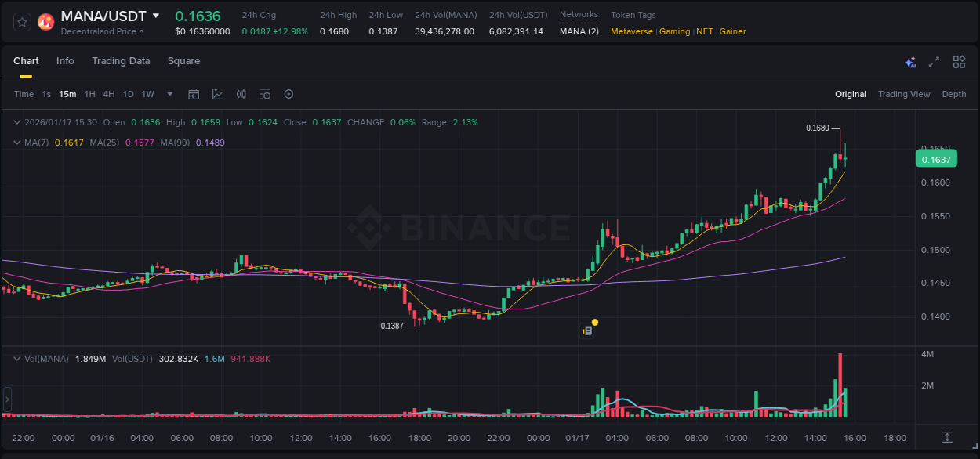Select the Depth chart view
Image resolution: width=980 pixels, height=459 pixels.
click(x=954, y=94)
